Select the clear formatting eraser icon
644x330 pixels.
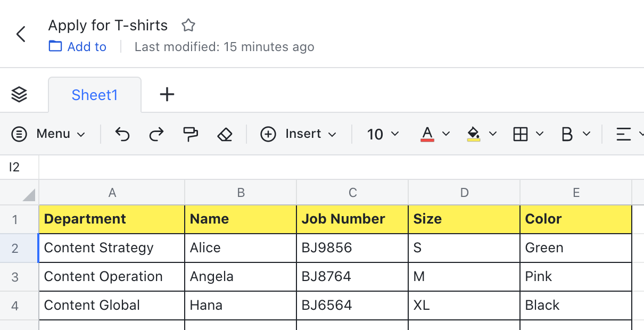coord(225,134)
